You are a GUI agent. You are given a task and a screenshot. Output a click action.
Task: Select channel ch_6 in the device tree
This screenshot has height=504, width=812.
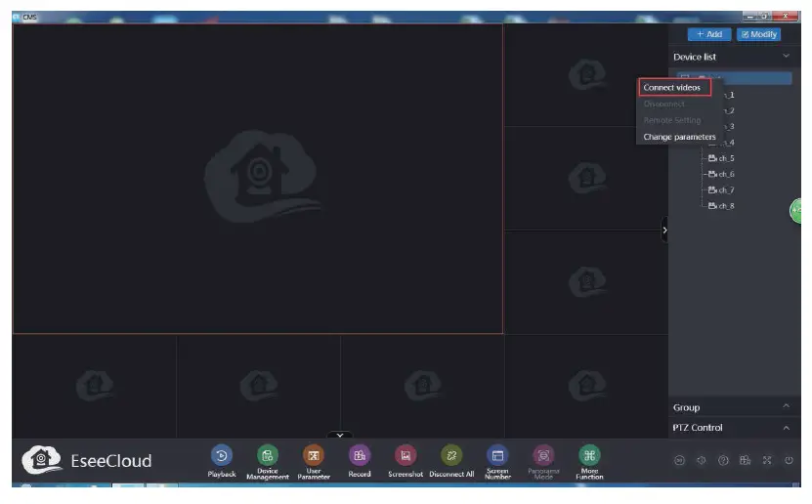click(x=721, y=174)
